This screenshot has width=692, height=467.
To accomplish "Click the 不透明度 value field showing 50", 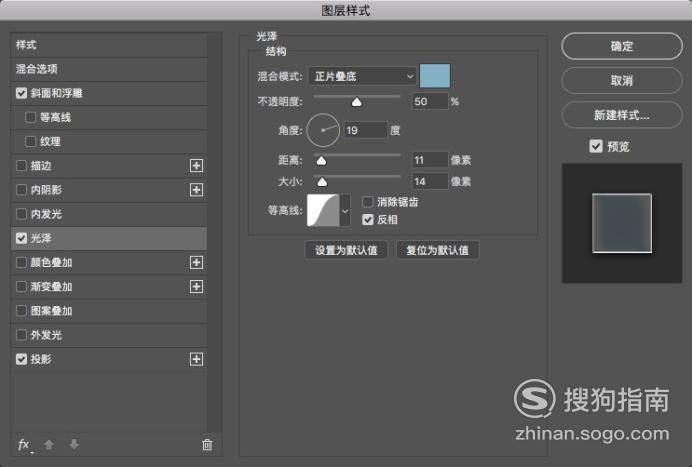I will point(430,102).
